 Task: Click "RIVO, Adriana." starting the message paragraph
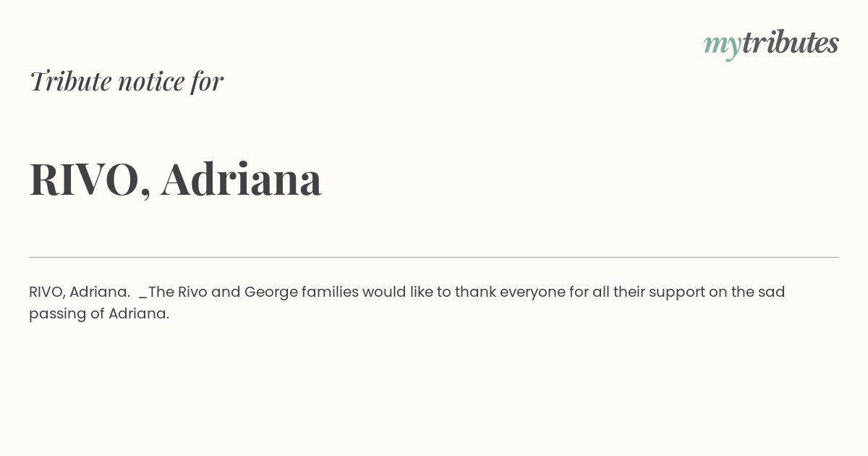(80, 292)
